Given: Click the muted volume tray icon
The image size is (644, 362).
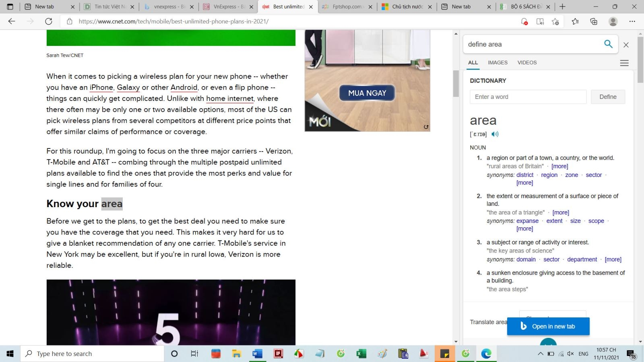Looking at the screenshot, I should (x=570, y=354).
